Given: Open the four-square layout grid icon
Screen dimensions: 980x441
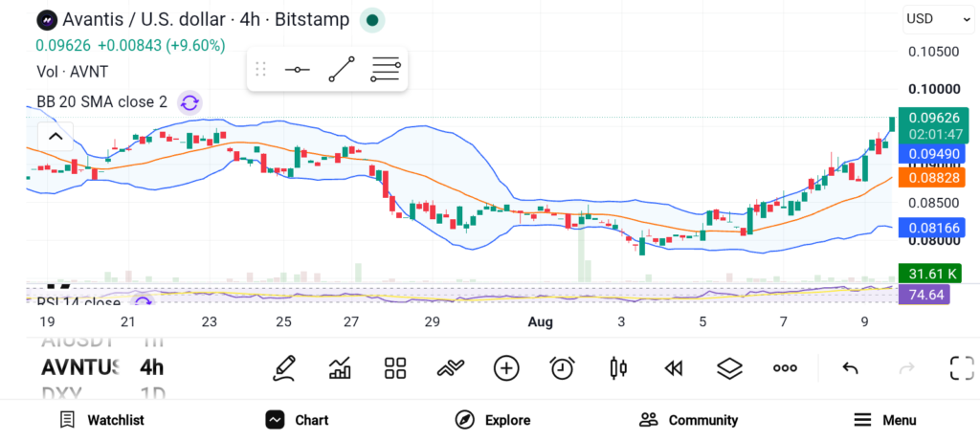Looking at the screenshot, I should (395, 368).
